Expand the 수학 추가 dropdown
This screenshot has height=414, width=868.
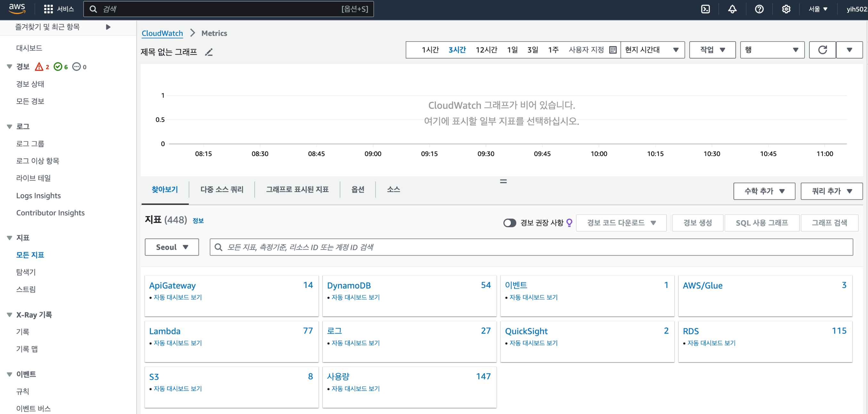click(x=764, y=191)
